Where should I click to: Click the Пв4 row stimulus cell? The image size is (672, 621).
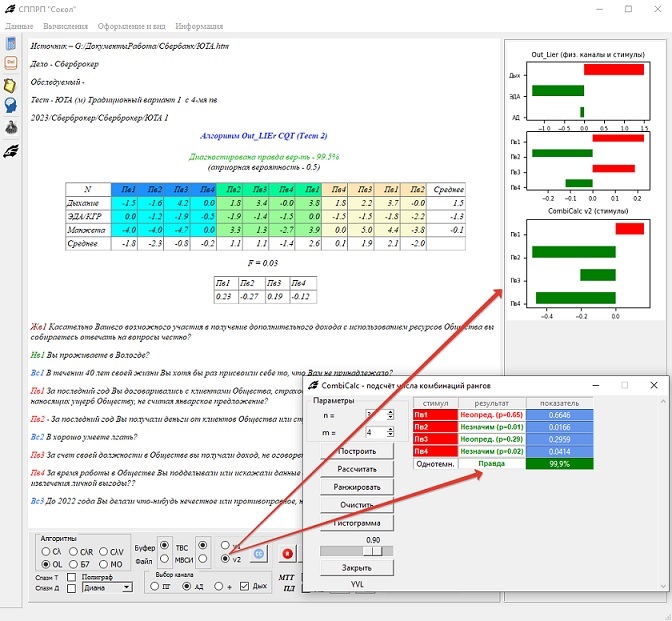pyautogui.click(x=435, y=451)
